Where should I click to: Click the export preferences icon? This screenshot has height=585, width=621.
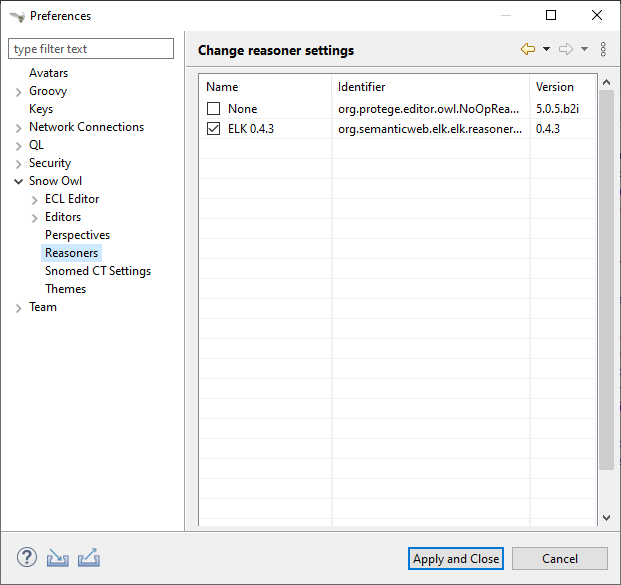pyautogui.click(x=88, y=558)
